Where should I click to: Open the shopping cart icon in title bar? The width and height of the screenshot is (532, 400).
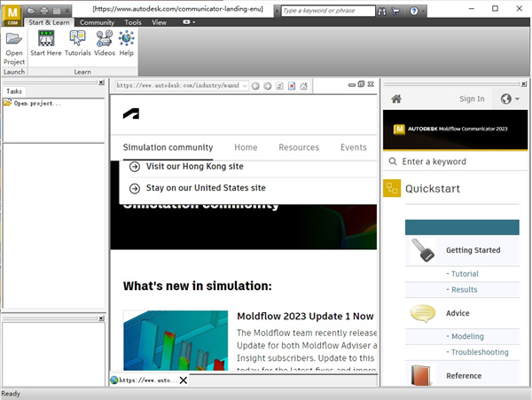[x=395, y=12]
